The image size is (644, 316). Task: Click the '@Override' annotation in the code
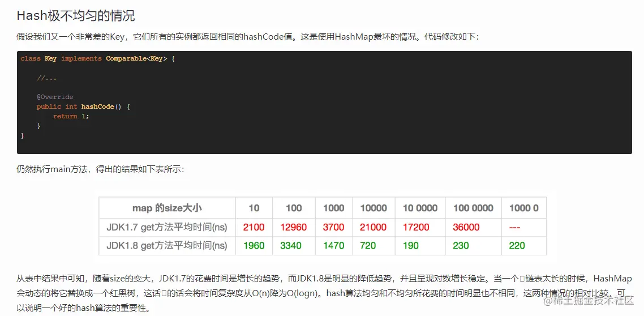[55, 97]
